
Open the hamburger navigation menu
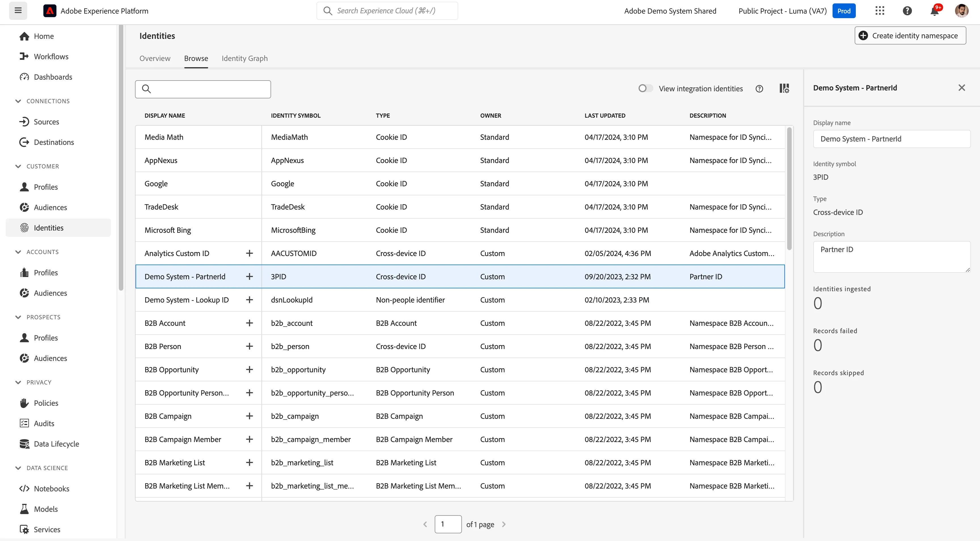(18, 11)
